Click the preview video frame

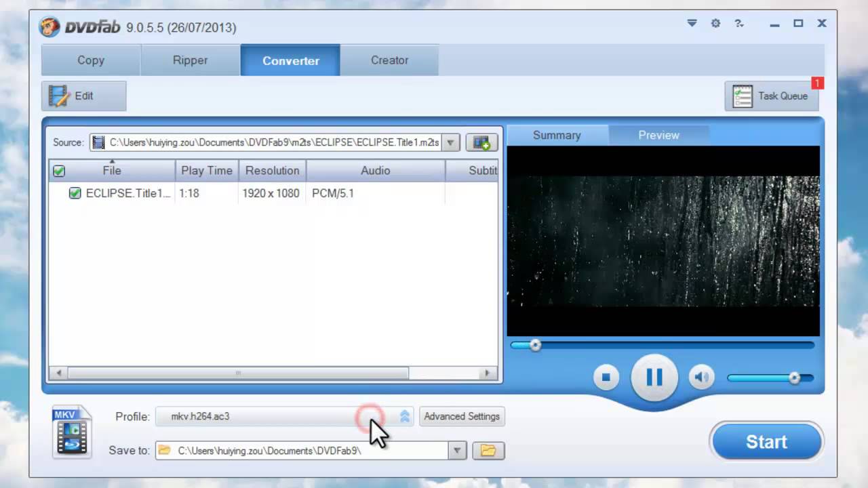pyautogui.click(x=663, y=241)
